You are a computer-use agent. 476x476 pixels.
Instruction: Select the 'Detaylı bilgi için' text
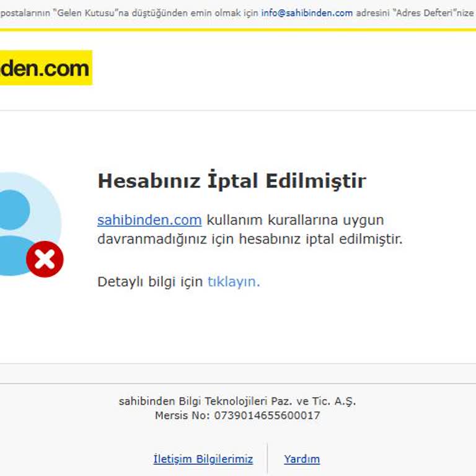pyautogui.click(x=150, y=282)
